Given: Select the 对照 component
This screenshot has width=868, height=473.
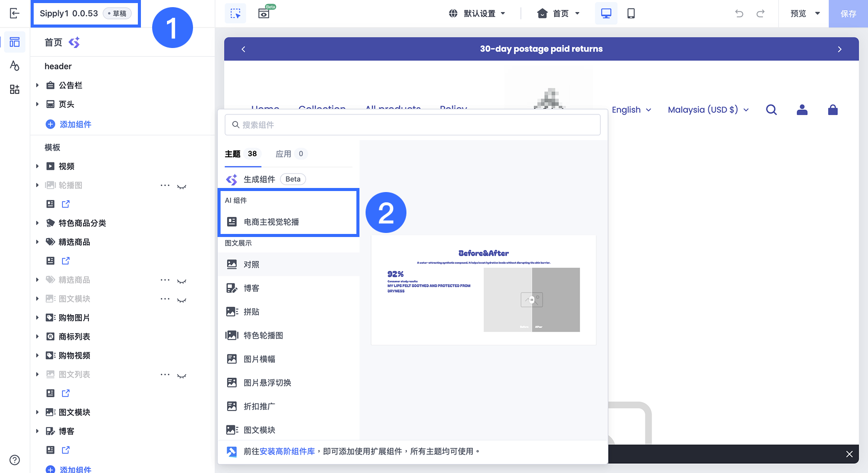Looking at the screenshot, I should tap(288, 265).
